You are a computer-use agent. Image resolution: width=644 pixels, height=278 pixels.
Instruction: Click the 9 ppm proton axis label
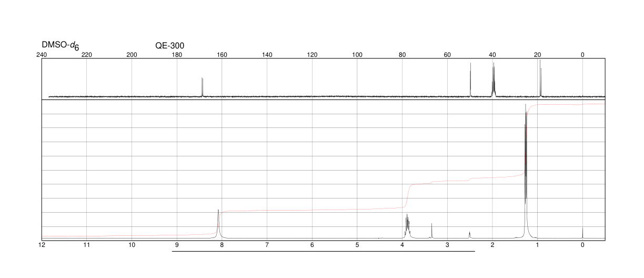pyautogui.click(x=177, y=245)
